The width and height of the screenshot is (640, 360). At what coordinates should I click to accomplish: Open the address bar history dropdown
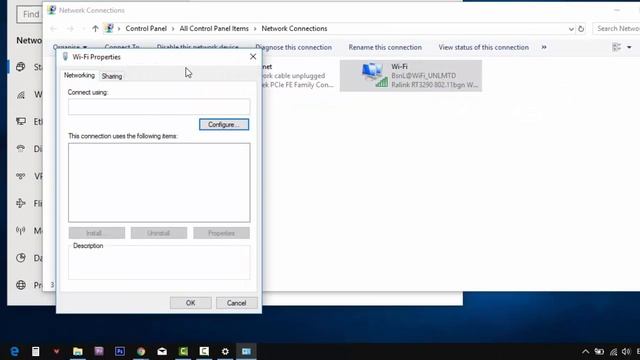pyautogui.click(x=571, y=29)
